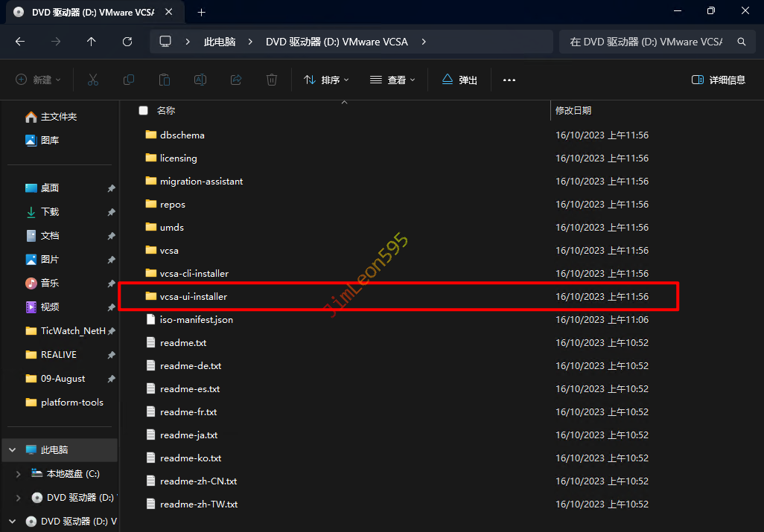Click the 弹出 eject button
Viewport: 764px width, 532px height.
(x=459, y=80)
